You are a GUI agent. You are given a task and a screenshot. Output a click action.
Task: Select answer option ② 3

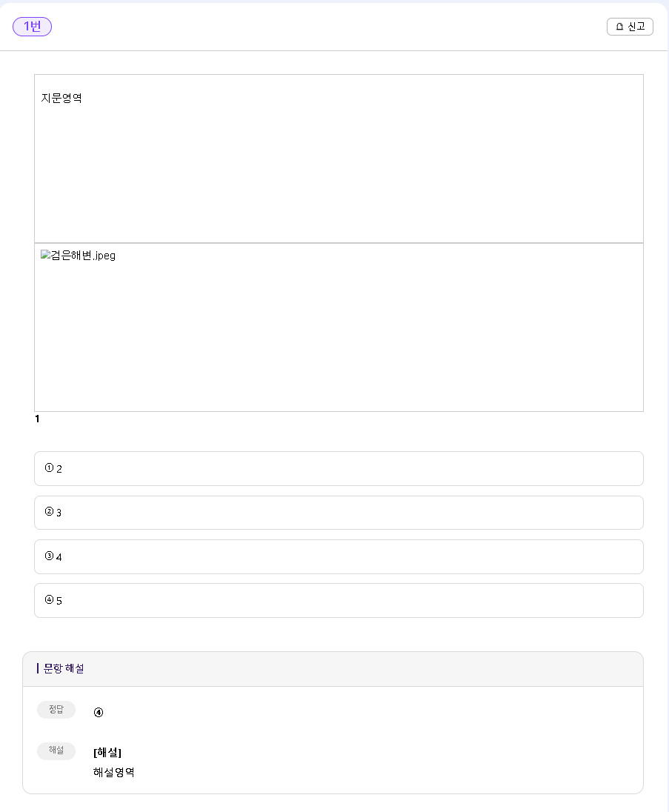(x=339, y=513)
